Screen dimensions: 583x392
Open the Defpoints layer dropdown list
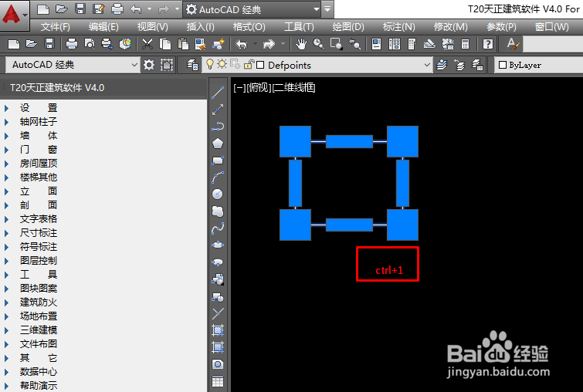(x=427, y=65)
